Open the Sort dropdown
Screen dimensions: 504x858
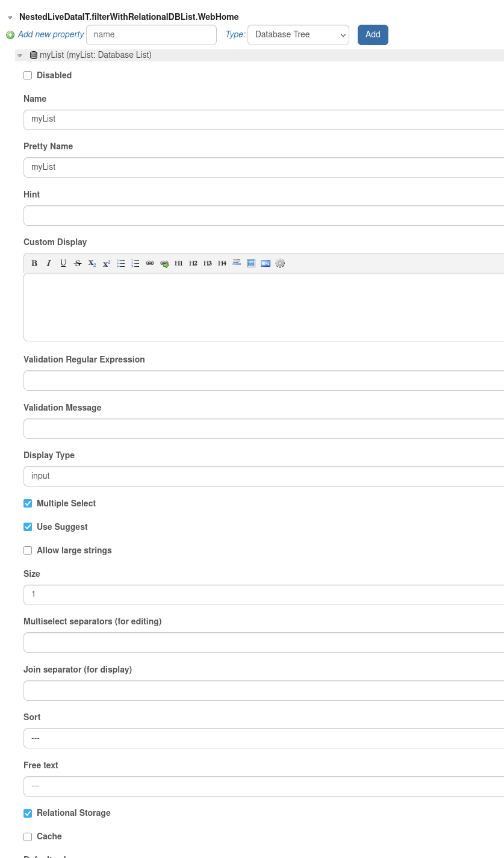[264, 738]
